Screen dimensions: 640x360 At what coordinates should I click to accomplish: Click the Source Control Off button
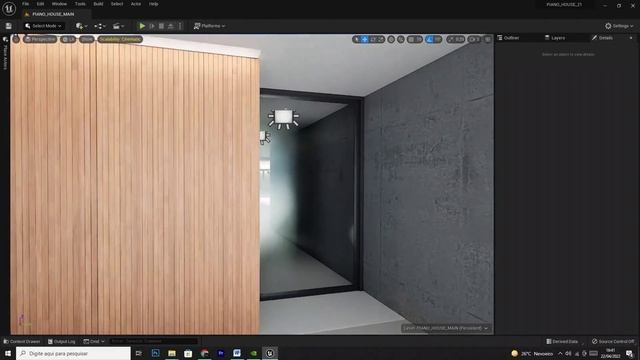click(613, 341)
